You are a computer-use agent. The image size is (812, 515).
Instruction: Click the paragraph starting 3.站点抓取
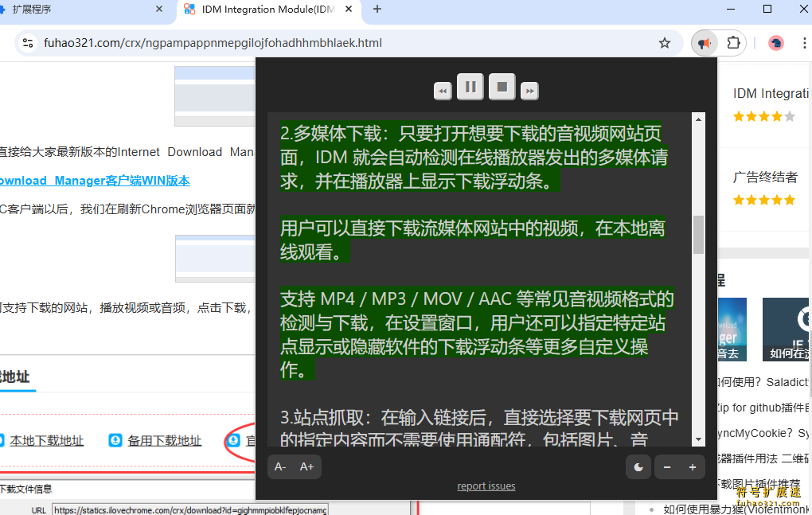tap(479, 428)
